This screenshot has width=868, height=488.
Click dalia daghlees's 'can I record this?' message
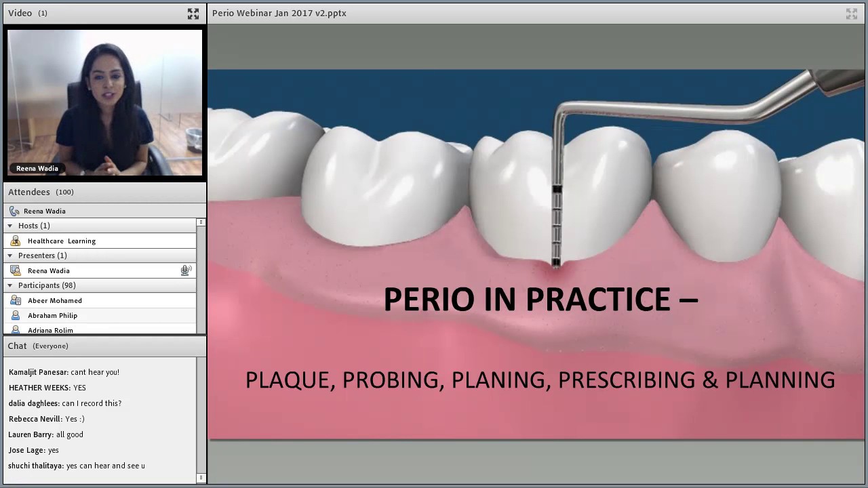click(x=65, y=403)
